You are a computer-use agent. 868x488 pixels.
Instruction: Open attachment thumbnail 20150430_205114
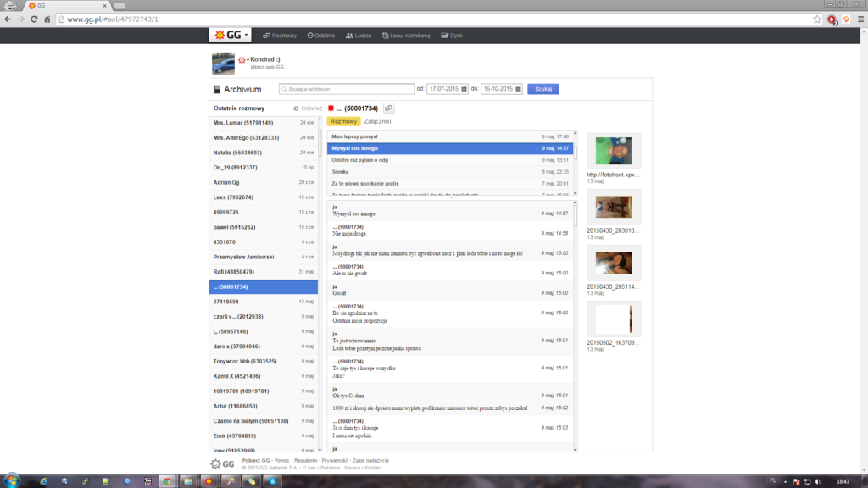click(x=614, y=263)
